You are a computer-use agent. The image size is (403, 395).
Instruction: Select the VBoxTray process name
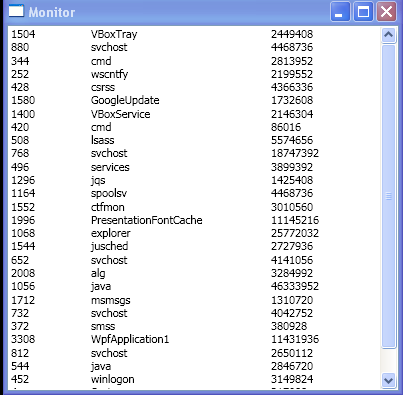(114, 34)
